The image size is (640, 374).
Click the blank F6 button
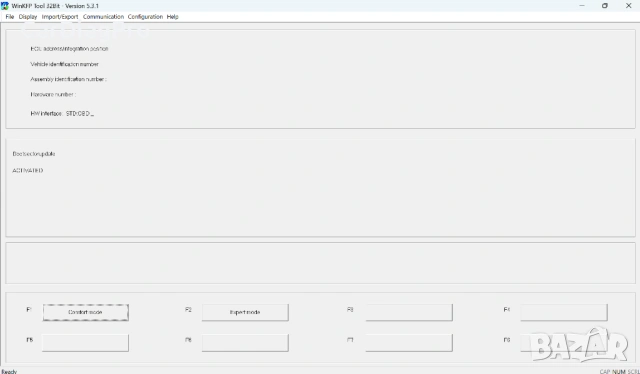245,343
